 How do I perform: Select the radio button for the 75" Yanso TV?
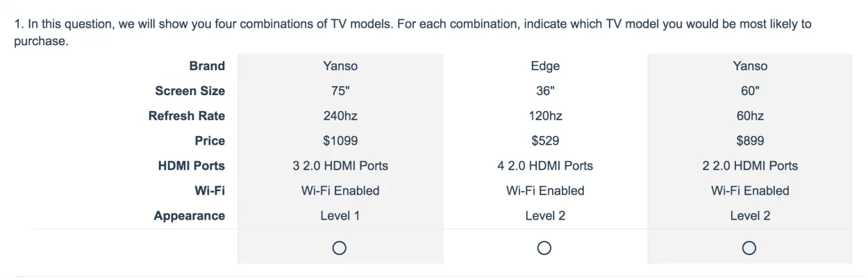point(340,248)
